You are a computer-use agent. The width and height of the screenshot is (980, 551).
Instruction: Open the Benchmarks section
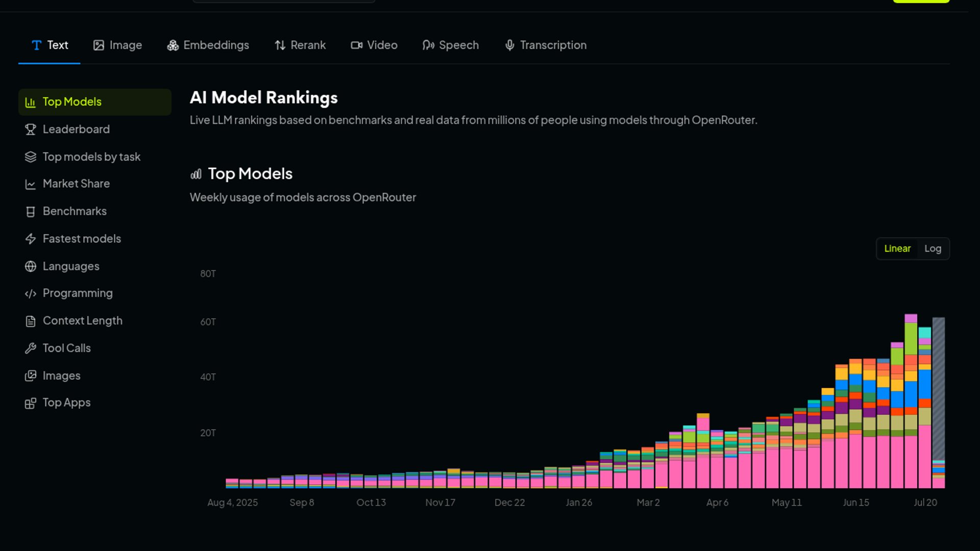(95, 212)
